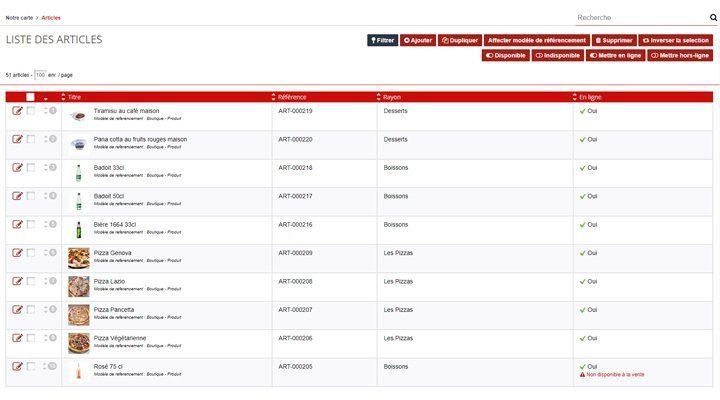The image size is (720, 400).
Task: Open edit icon for Tiramisu au café maison
Action: 17,111
